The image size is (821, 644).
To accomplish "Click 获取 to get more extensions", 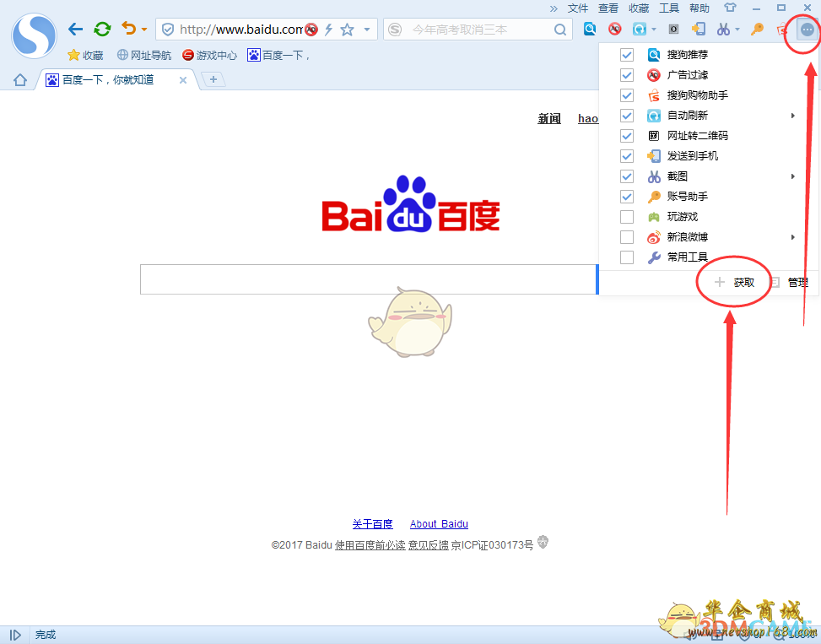I will pyautogui.click(x=735, y=283).
